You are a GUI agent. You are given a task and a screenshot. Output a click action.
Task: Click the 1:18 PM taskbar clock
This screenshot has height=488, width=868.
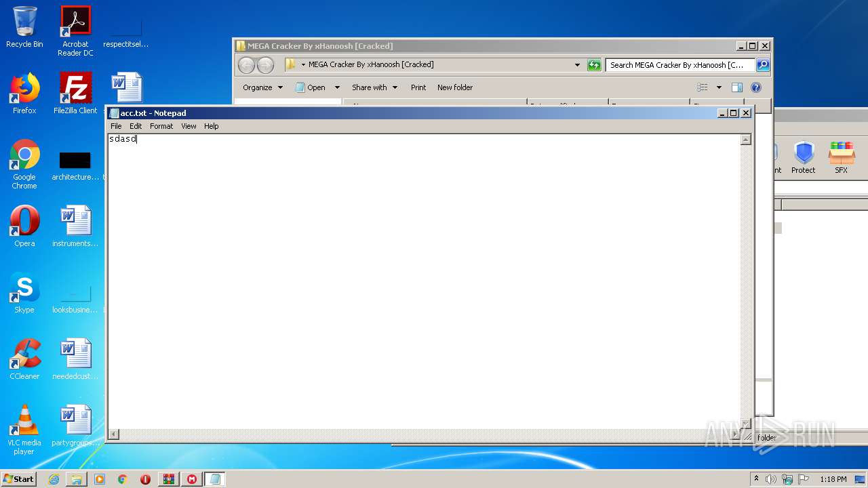click(x=833, y=479)
